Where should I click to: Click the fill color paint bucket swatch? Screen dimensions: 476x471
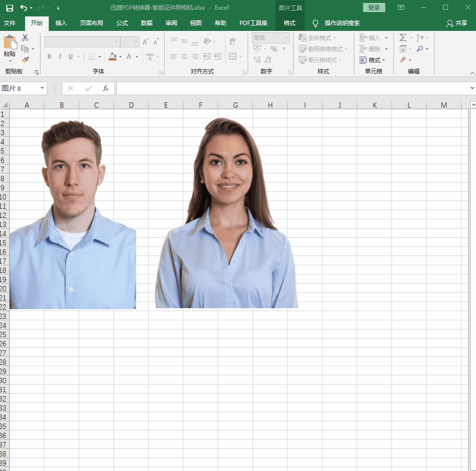tap(112, 57)
